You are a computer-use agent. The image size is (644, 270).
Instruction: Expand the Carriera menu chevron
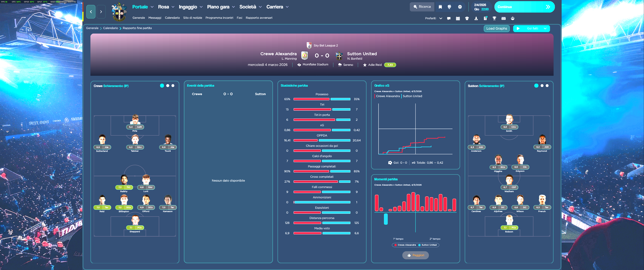click(x=287, y=7)
